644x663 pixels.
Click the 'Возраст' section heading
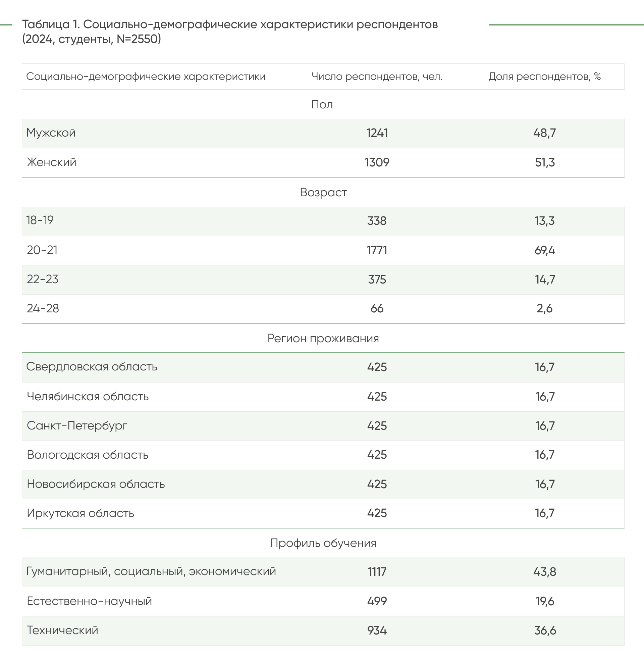[x=323, y=193]
